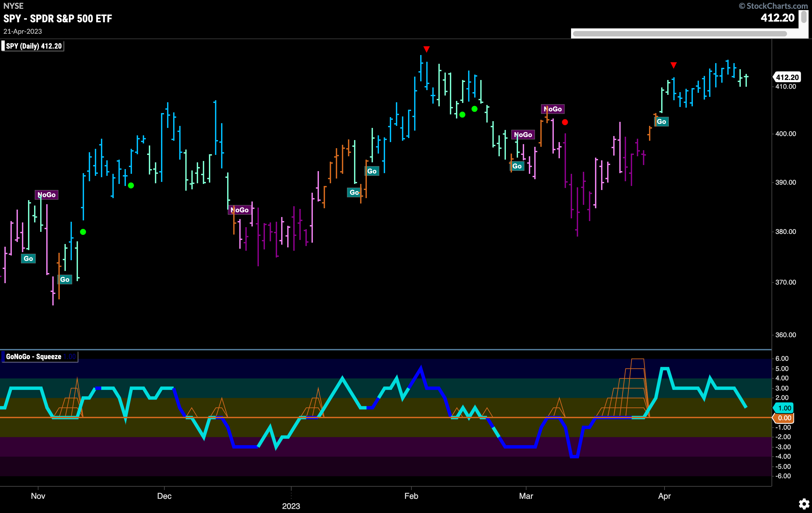
Task: Click the NoGo label near 405 level
Action: click(x=553, y=109)
